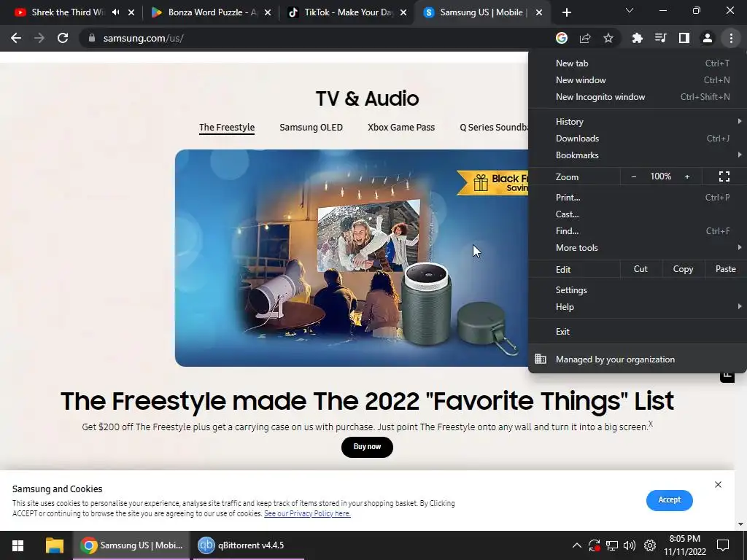Close the TikTok tab
This screenshot has width=747, height=560.
[403, 12]
